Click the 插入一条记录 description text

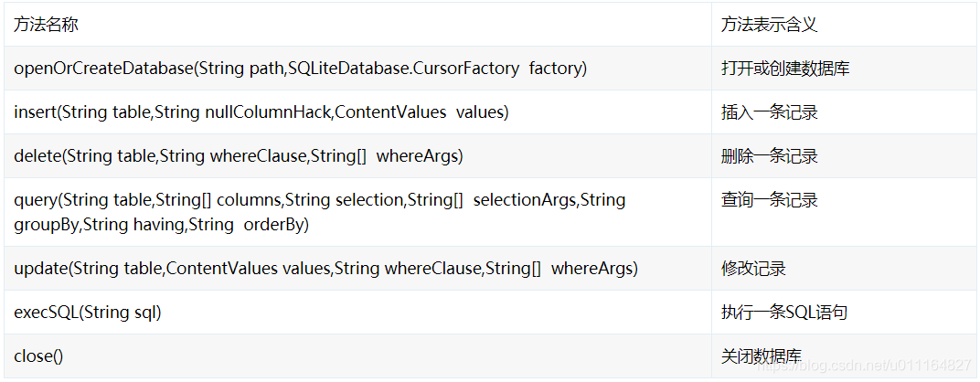(769, 112)
